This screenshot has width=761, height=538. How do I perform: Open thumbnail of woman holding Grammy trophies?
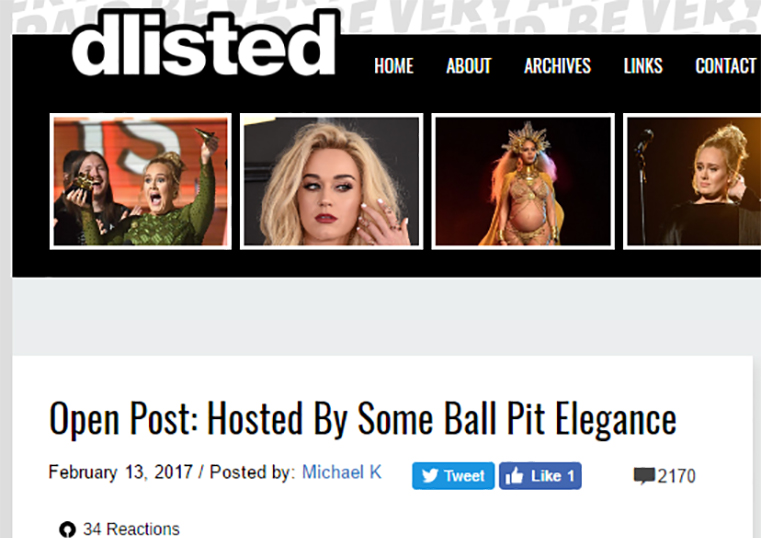140,181
